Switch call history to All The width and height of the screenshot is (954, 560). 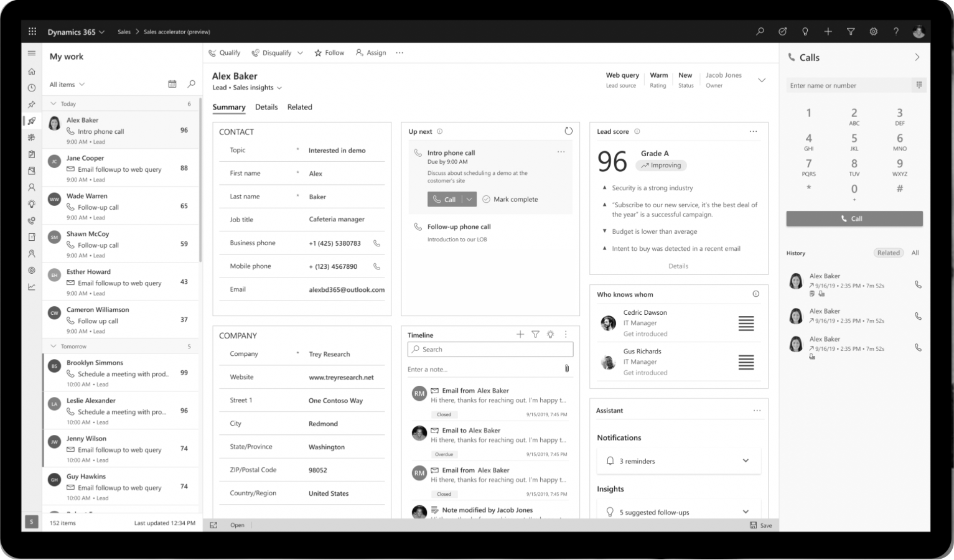tap(915, 253)
